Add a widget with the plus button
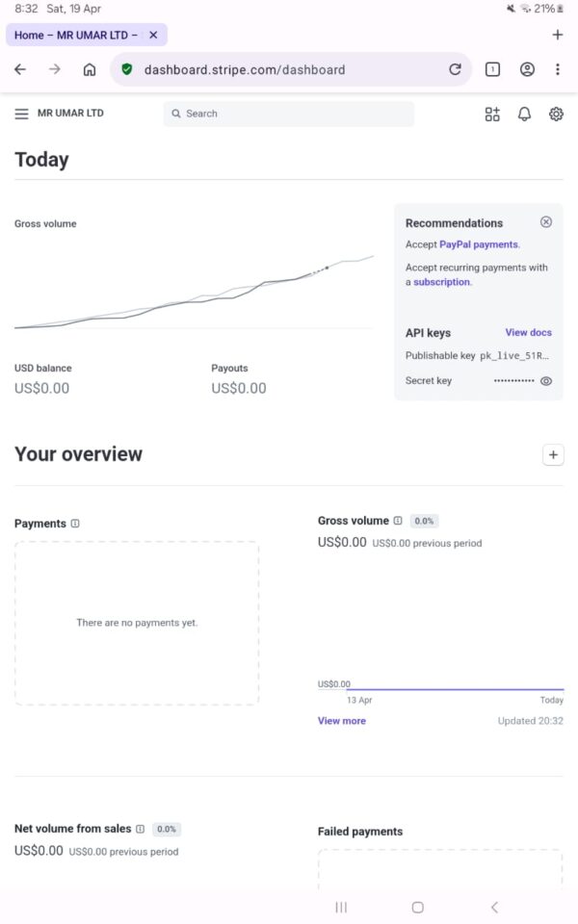Screen dimensions: 578x924 (553, 455)
